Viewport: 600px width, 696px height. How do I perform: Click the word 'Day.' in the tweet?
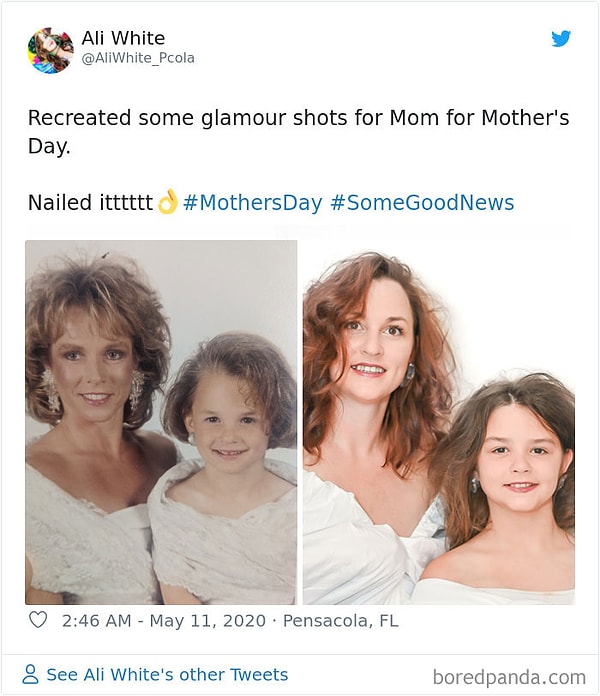[49, 146]
